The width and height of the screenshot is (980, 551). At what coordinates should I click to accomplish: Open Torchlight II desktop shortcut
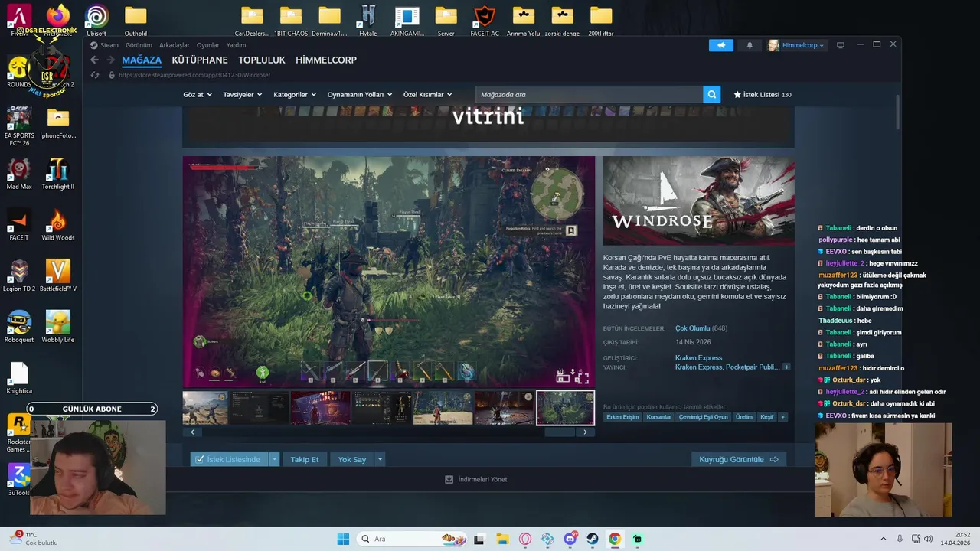tap(58, 174)
